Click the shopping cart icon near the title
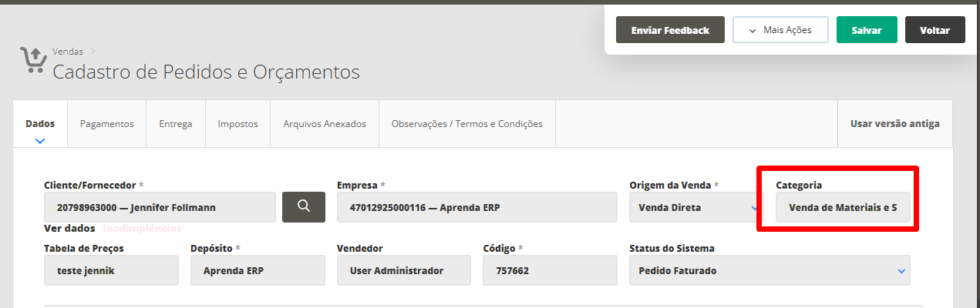980x308 pixels. (33, 60)
